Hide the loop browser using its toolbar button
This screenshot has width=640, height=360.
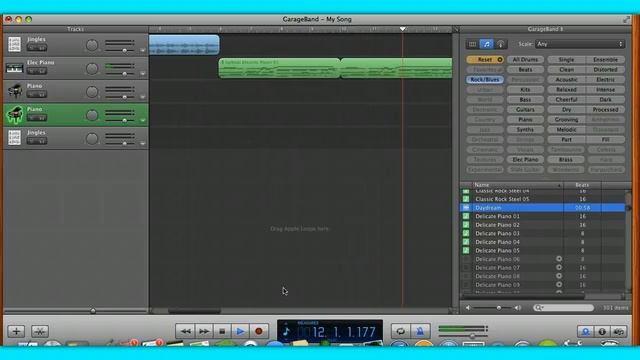click(585, 331)
